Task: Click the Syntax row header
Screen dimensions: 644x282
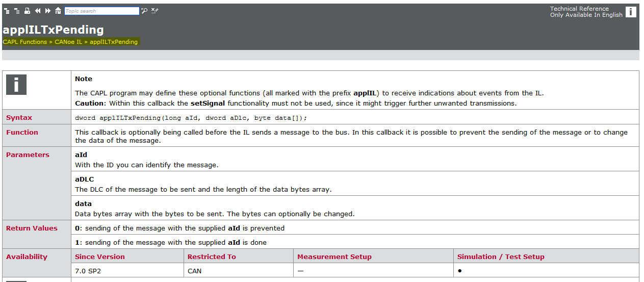Action: point(19,118)
